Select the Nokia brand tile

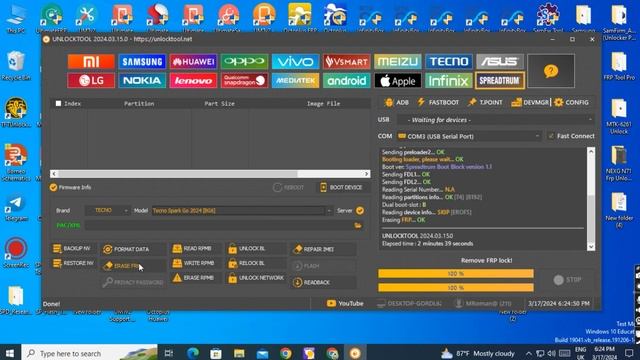[x=142, y=80]
